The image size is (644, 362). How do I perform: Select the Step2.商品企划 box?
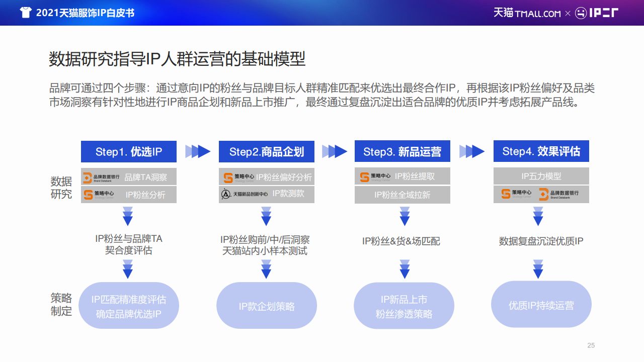(267, 151)
